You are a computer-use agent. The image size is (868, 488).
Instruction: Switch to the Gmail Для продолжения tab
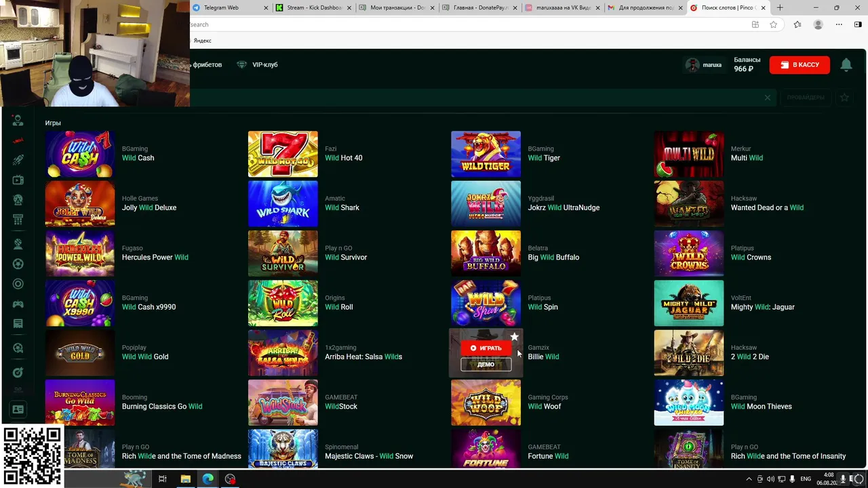click(x=645, y=7)
